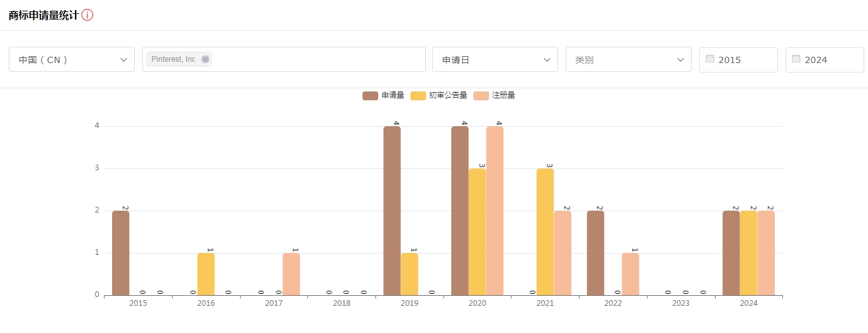868x333 pixels.
Task: Click 2020 注册量 bar with value 4
Action: (x=494, y=210)
